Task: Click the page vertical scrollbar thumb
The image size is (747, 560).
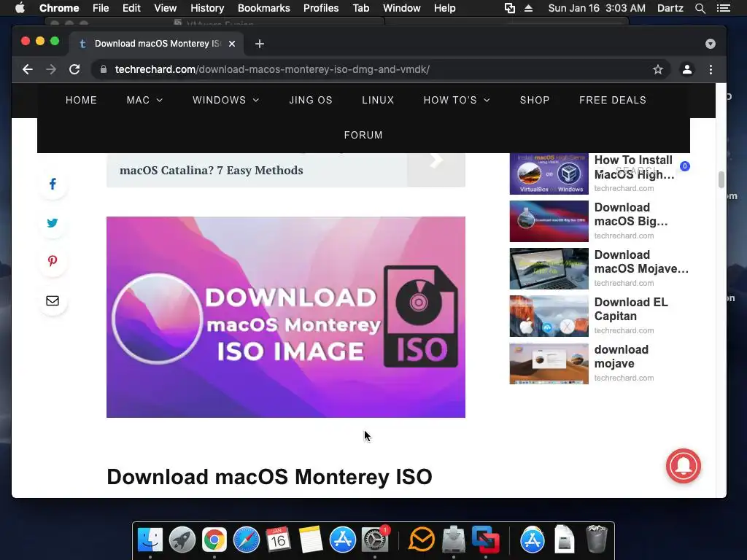Action: (x=721, y=179)
